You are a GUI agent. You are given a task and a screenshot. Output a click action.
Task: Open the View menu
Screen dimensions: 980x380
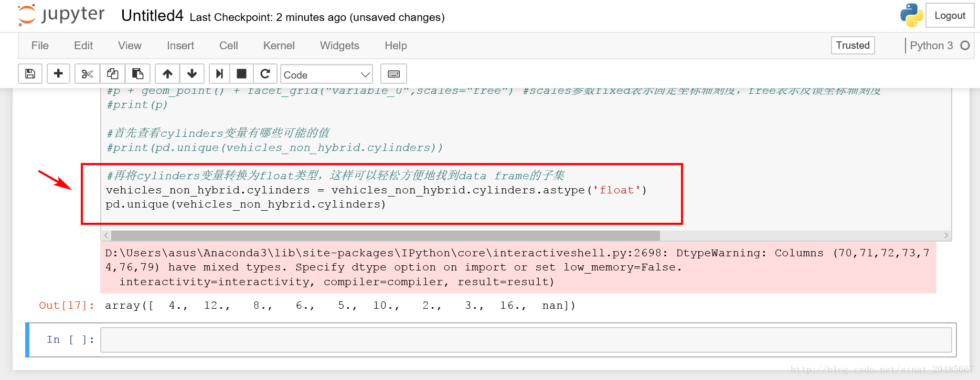(x=130, y=46)
